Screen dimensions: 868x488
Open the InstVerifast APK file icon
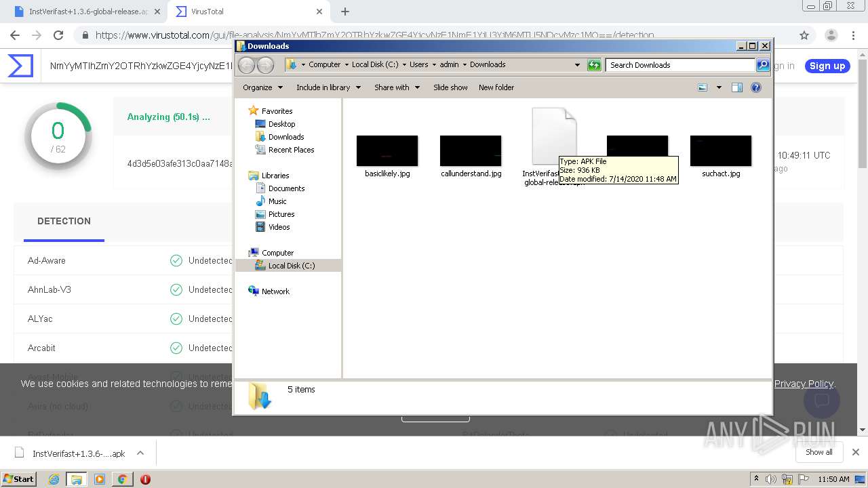click(x=554, y=136)
